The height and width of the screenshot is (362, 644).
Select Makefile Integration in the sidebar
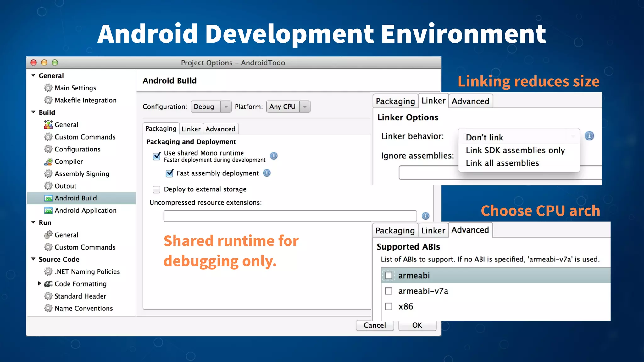pos(86,100)
